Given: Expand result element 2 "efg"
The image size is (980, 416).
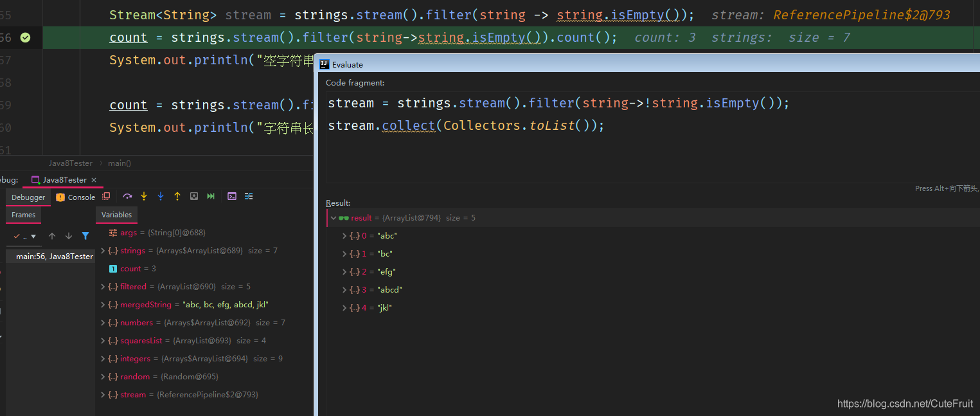Looking at the screenshot, I should coord(344,272).
